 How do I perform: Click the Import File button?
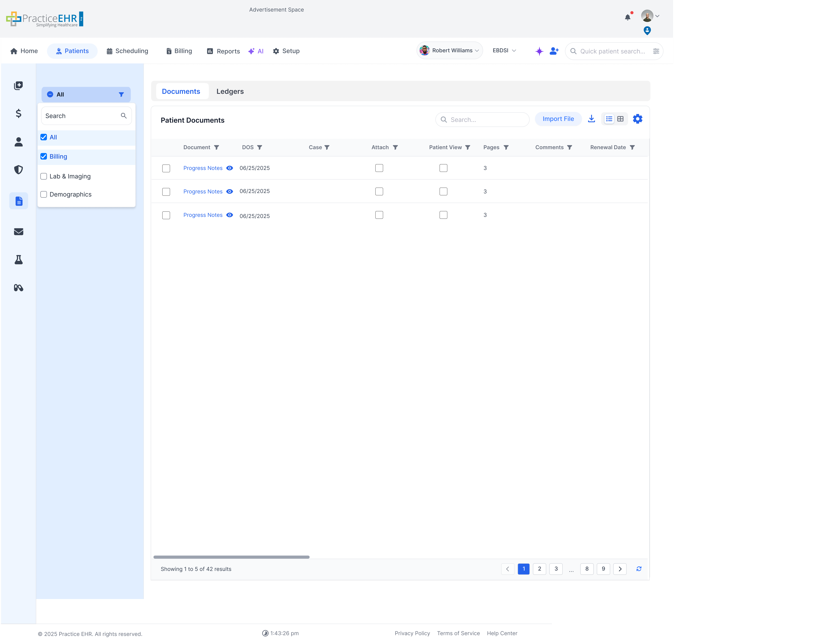click(x=558, y=119)
